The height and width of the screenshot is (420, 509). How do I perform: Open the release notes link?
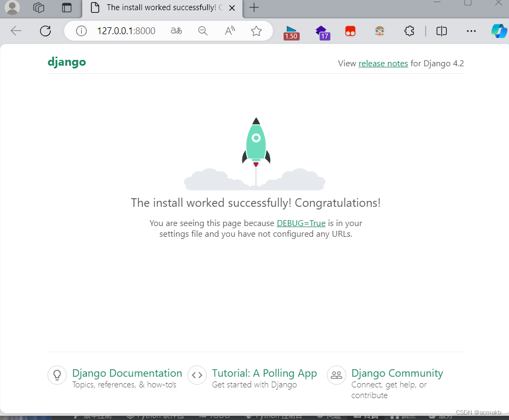coord(383,64)
